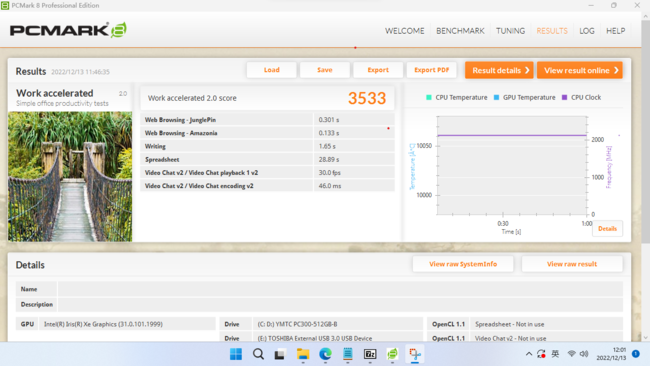Open View raw SystemInfo
650x366 pixels.
(463, 264)
